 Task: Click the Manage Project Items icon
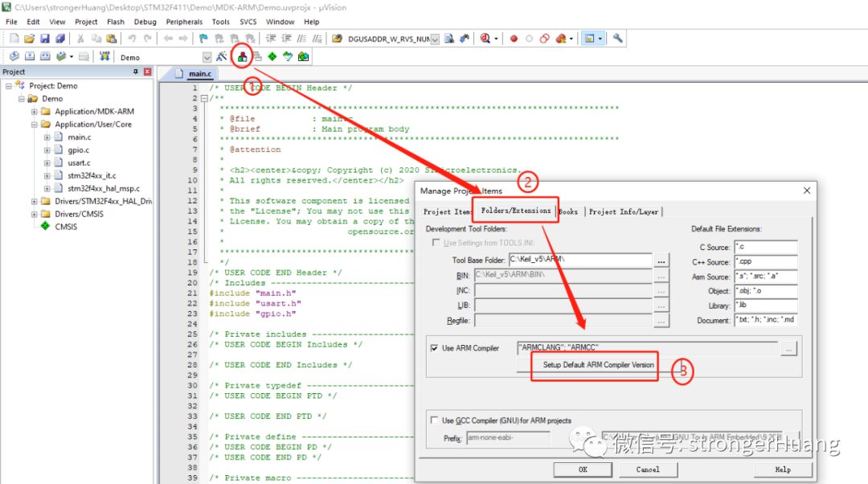coord(242,56)
